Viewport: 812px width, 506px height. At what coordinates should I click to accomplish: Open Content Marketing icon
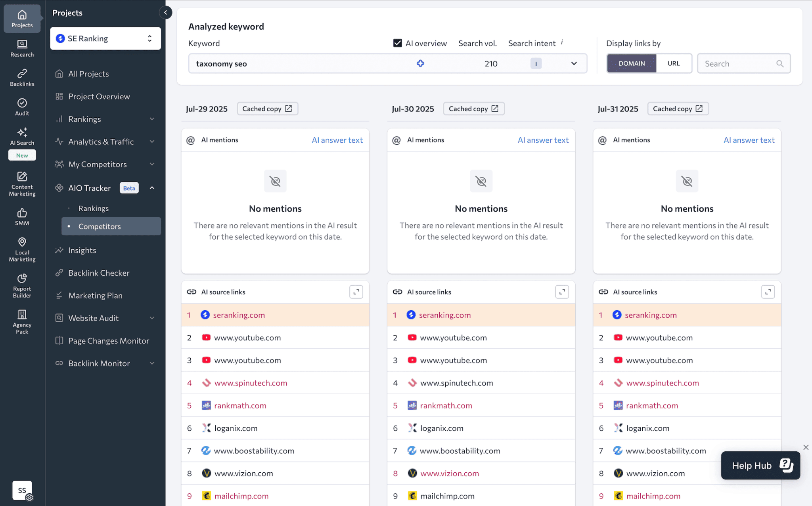22,183
